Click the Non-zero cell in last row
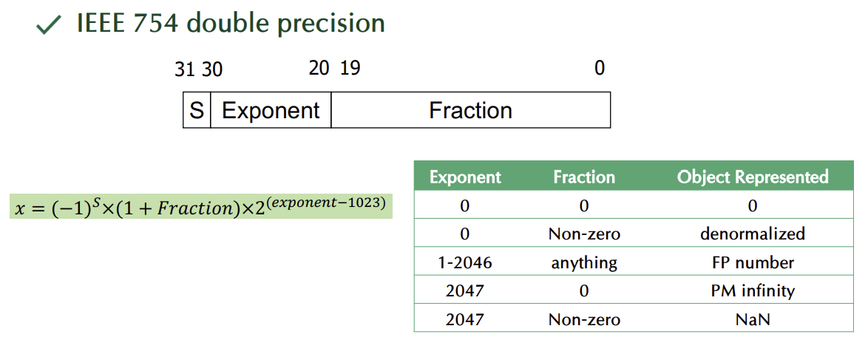The width and height of the screenshot is (868, 340). (x=584, y=319)
